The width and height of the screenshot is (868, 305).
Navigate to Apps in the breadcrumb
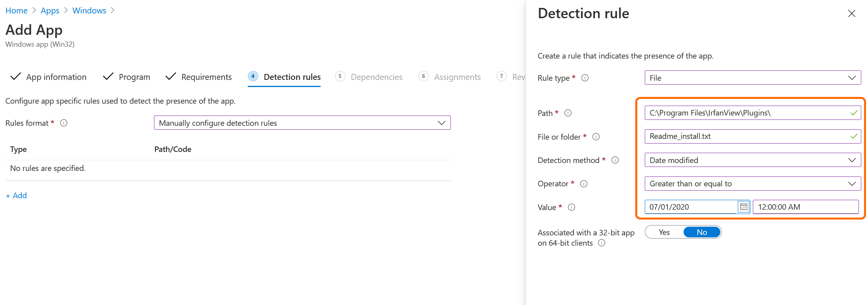tap(50, 11)
